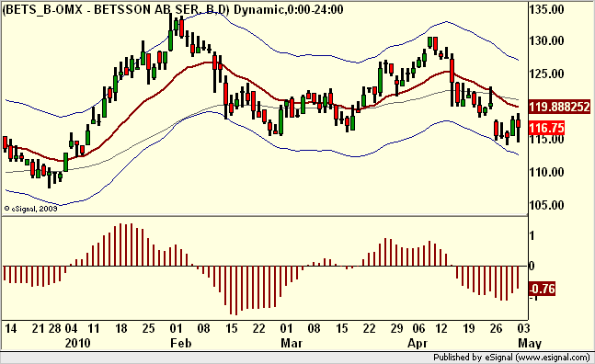
Task: Click the 110.00 price axis label
Action: [x=546, y=173]
